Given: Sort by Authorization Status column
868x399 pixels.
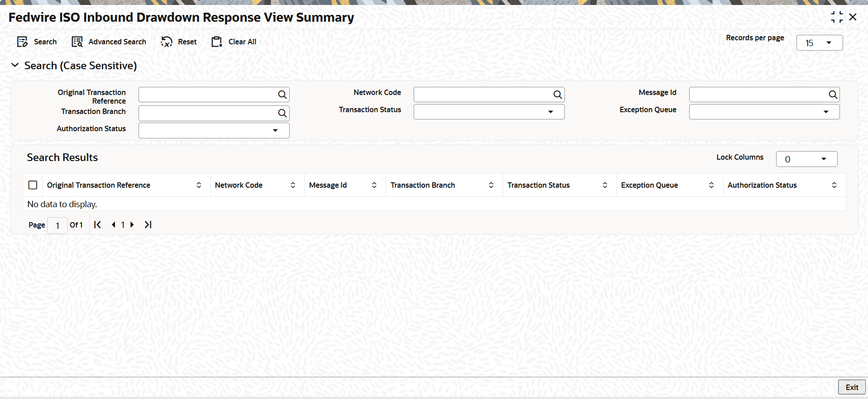Looking at the screenshot, I should [x=834, y=185].
